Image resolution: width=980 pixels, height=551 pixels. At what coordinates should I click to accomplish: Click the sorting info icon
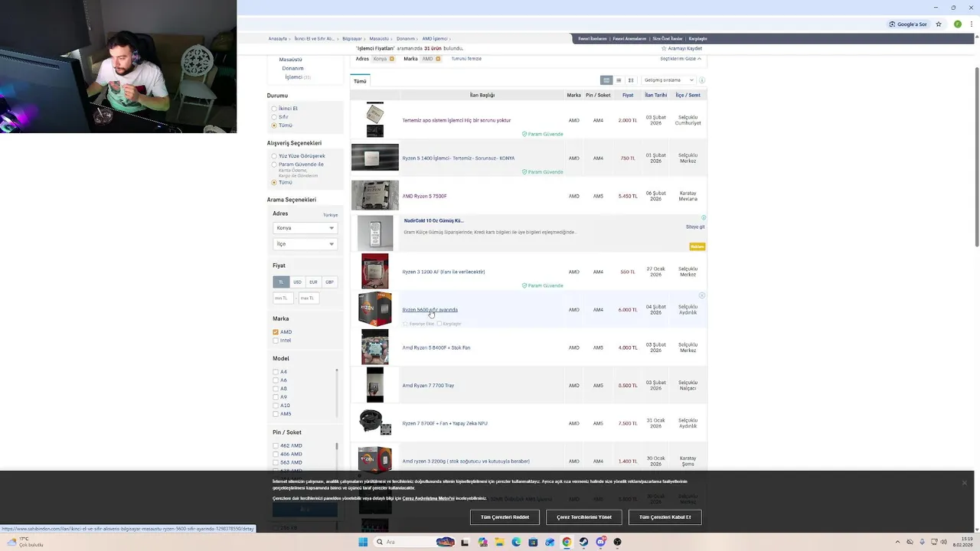(x=702, y=80)
